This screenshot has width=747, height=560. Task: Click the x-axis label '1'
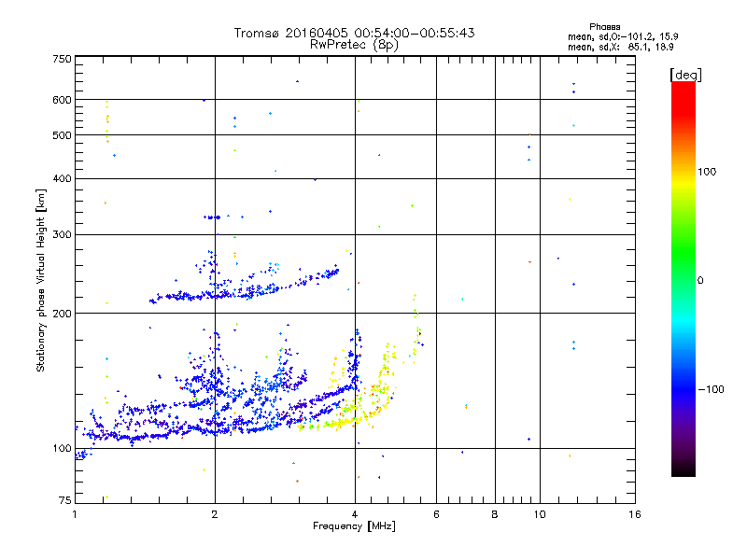(x=75, y=514)
